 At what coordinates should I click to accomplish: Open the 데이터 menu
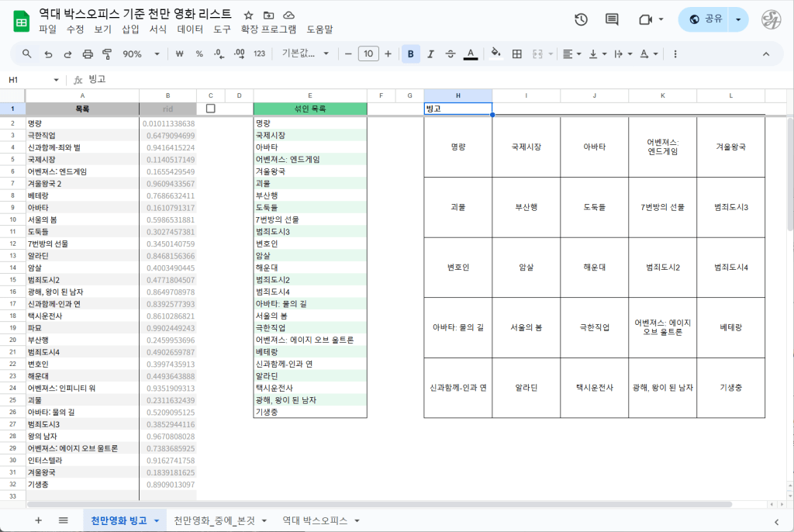pyautogui.click(x=190, y=29)
